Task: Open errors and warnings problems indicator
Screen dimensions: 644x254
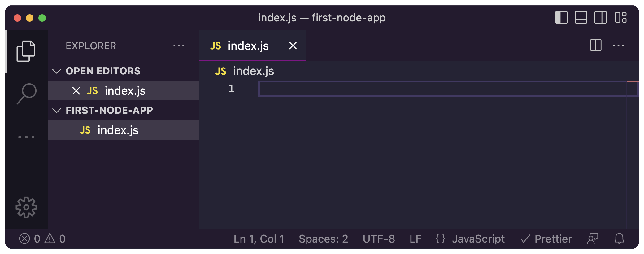Action: point(42,239)
